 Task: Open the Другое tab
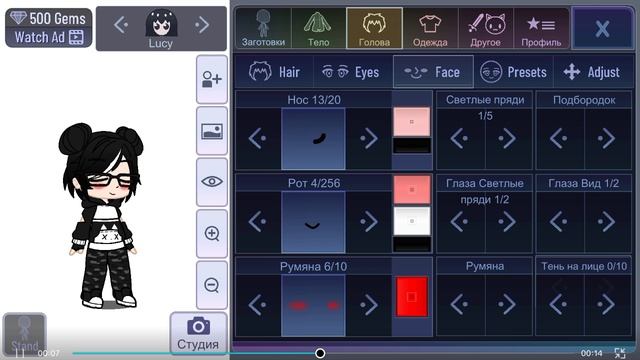click(x=486, y=28)
